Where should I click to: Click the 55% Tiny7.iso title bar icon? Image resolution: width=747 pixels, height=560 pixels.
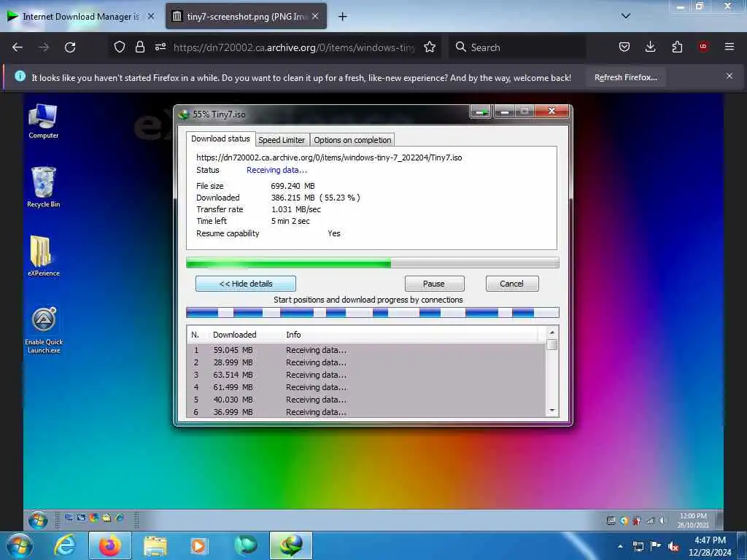pyautogui.click(x=184, y=114)
